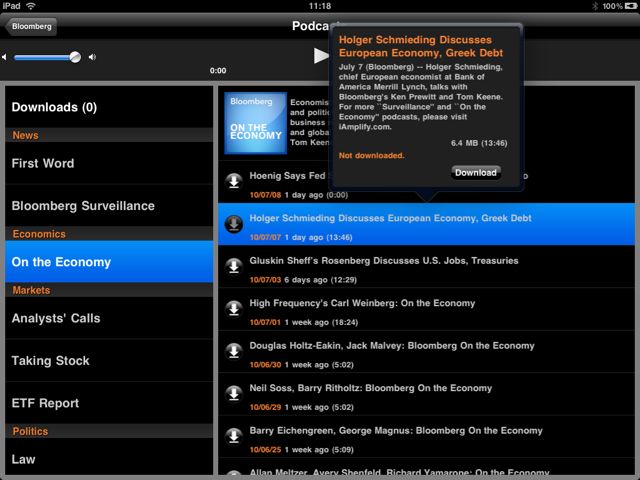The width and height of the screenshot is (640, 480).
Task: Tap the battery indicator icon
Action: click(x=630, y=6)
